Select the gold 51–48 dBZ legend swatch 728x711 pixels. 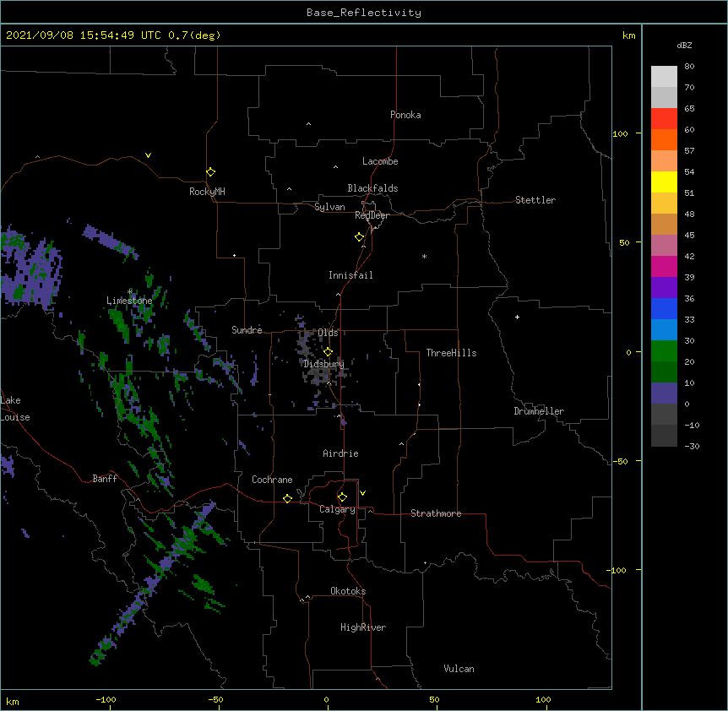click(664, 204)
